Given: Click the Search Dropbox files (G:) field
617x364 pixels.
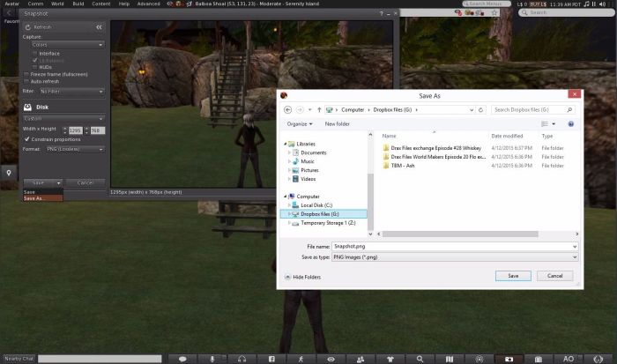Looking at the screenshot, I should pos(532,110).
